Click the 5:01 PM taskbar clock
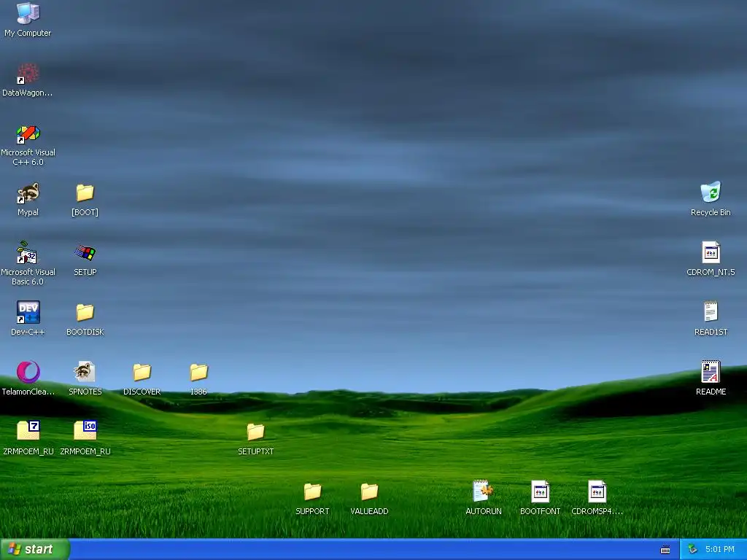 [x=719, y=550]
